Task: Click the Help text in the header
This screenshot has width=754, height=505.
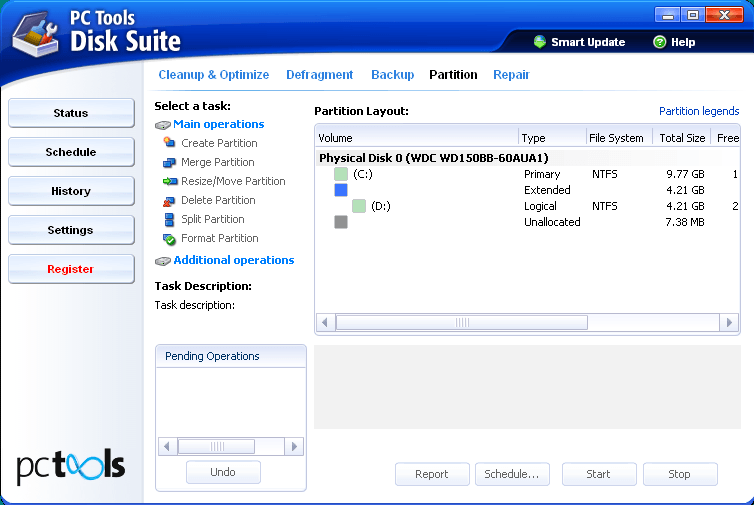Action: coord(683,42)
